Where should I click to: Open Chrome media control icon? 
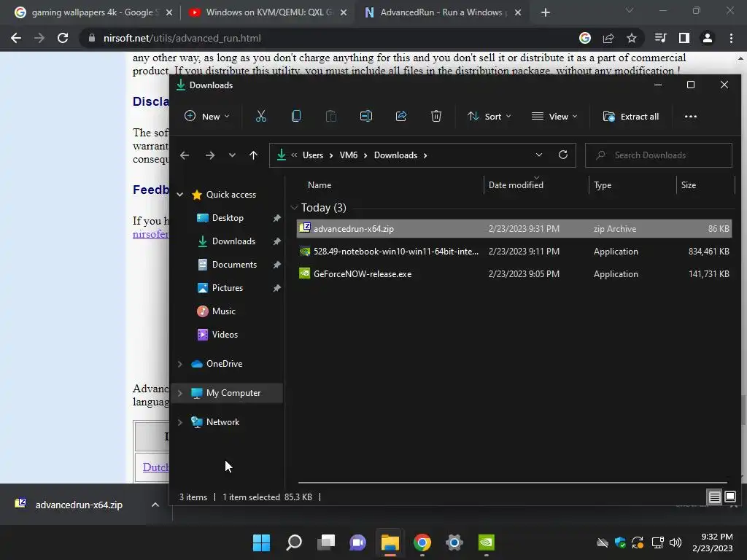(x=661, y=38)
